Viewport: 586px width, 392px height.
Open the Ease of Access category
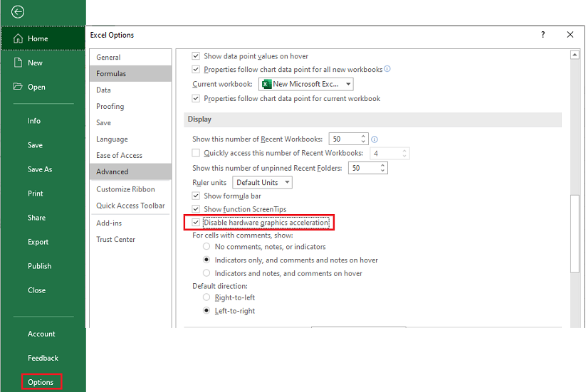point(130,155)
